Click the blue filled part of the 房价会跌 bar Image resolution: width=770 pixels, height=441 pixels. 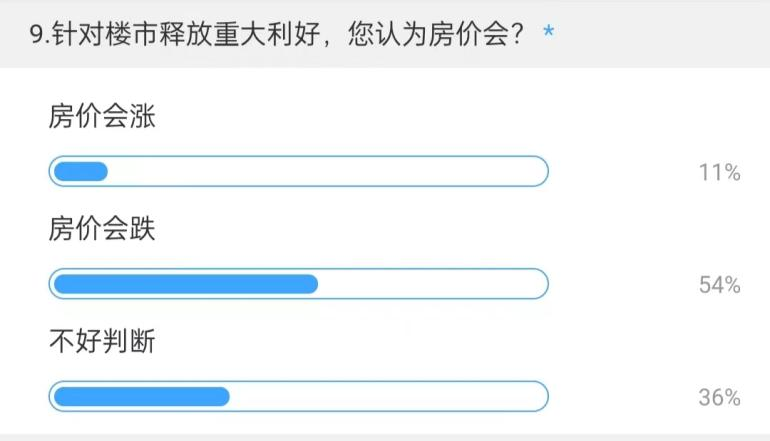185,284
